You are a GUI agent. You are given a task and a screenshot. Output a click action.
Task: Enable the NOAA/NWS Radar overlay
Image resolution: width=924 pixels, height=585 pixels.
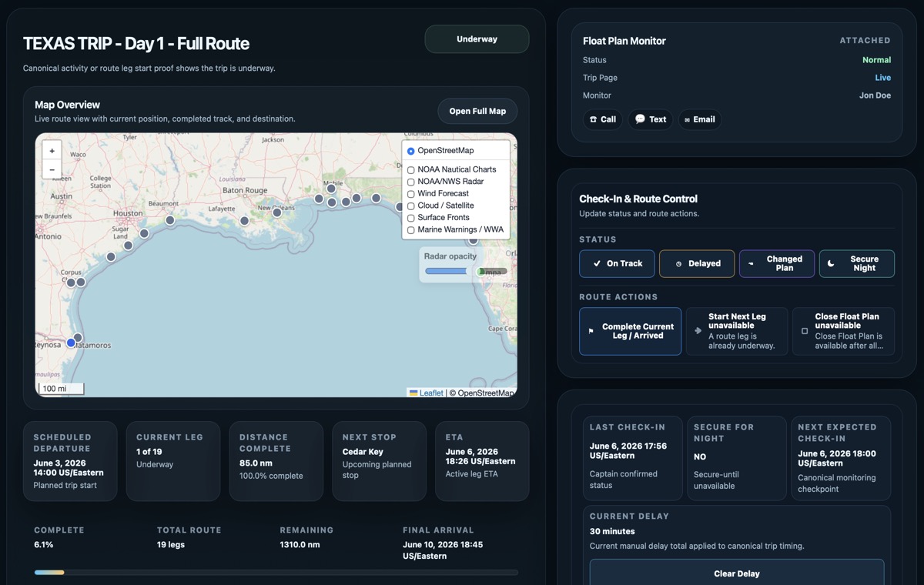(411, 182)
